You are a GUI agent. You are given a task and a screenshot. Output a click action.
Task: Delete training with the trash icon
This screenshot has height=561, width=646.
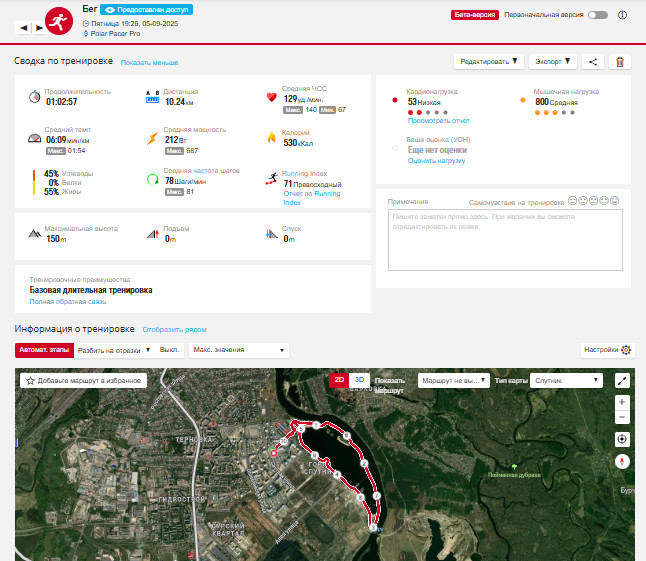point(620,62)
